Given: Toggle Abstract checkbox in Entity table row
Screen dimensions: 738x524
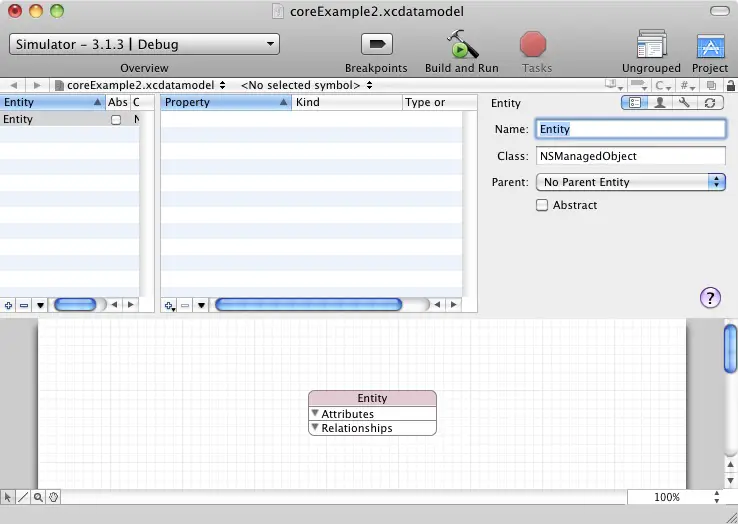Looking at the screenshot, I should (116, 120).
